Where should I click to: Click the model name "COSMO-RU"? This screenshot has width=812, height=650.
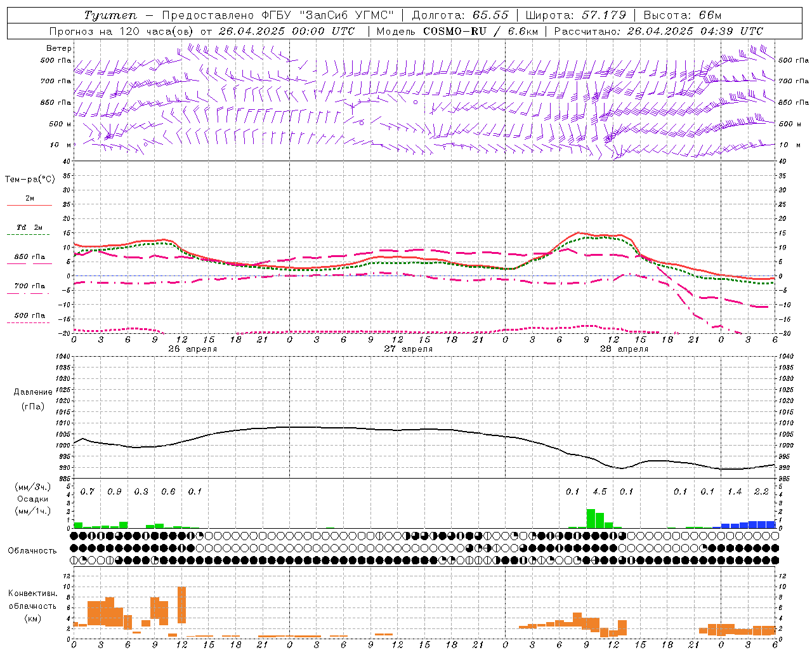pos(455,31)
